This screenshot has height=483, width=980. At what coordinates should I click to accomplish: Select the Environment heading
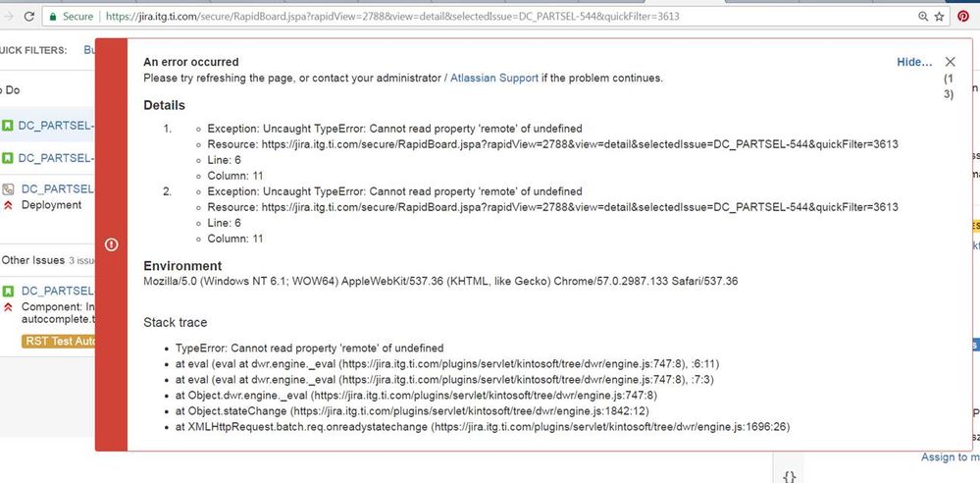tap(182, 266)
